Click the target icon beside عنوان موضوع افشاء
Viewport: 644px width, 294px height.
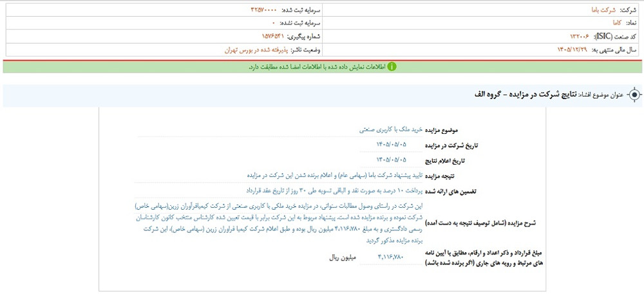(634, 95)
